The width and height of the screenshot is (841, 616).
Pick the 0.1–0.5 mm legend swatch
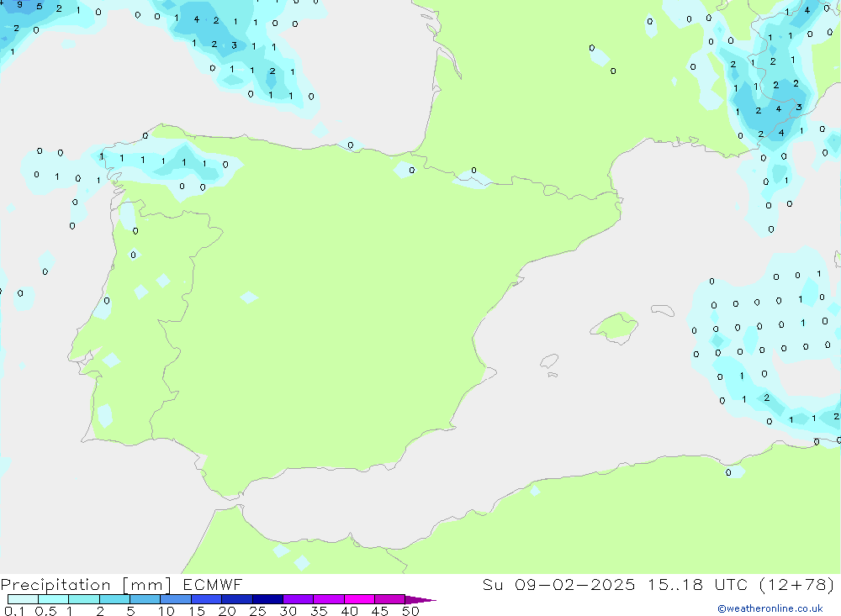pos(23,599)
